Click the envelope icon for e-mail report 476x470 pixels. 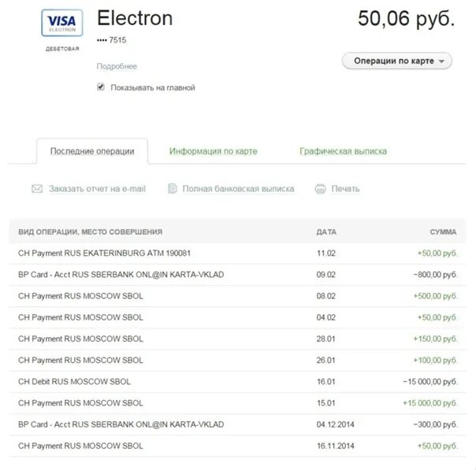(x=36, y=189)
